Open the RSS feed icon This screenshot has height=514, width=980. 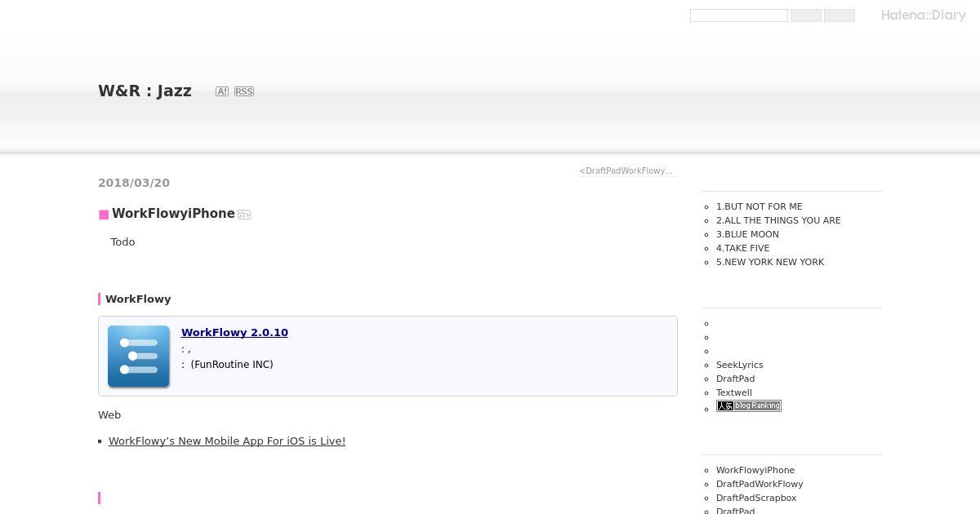244,91
